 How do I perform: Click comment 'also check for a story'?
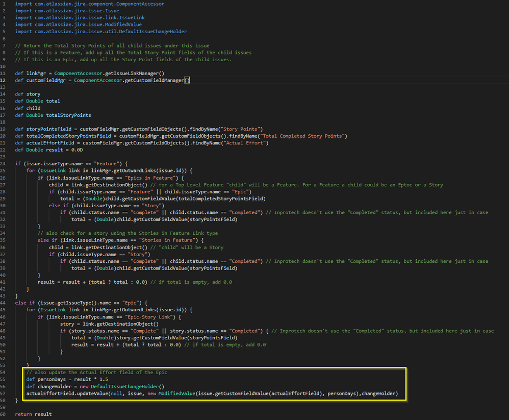[128, 233]
